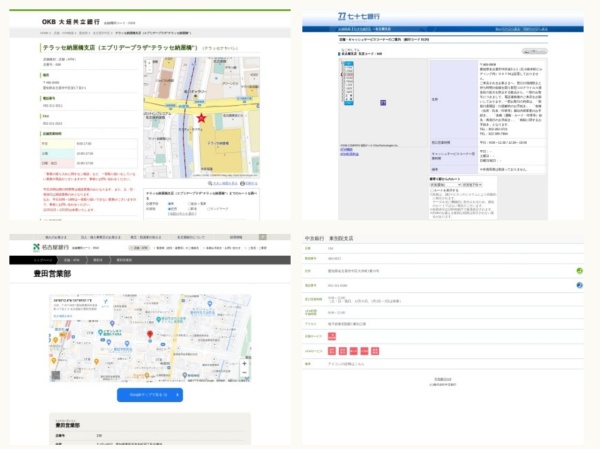Click third red icon in ATMサービス row
Viewport: 600px width, 450px height.
coord(354,351)
